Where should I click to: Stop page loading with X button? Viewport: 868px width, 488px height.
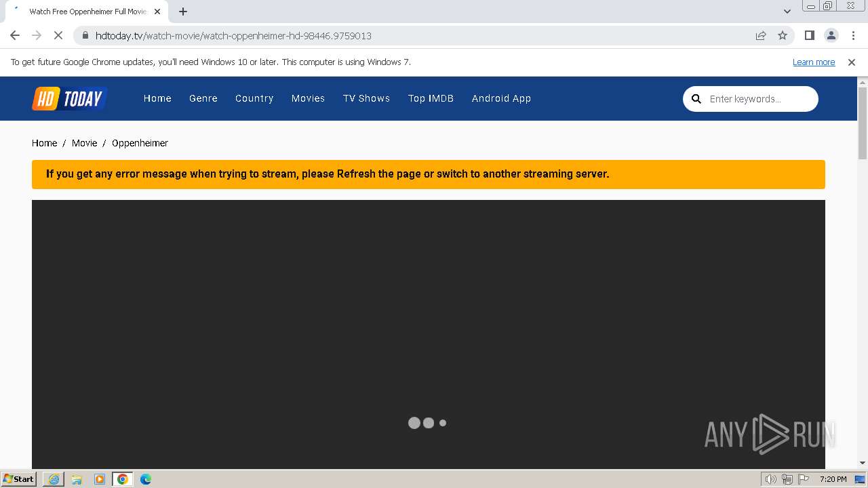[x=58, y=35]
